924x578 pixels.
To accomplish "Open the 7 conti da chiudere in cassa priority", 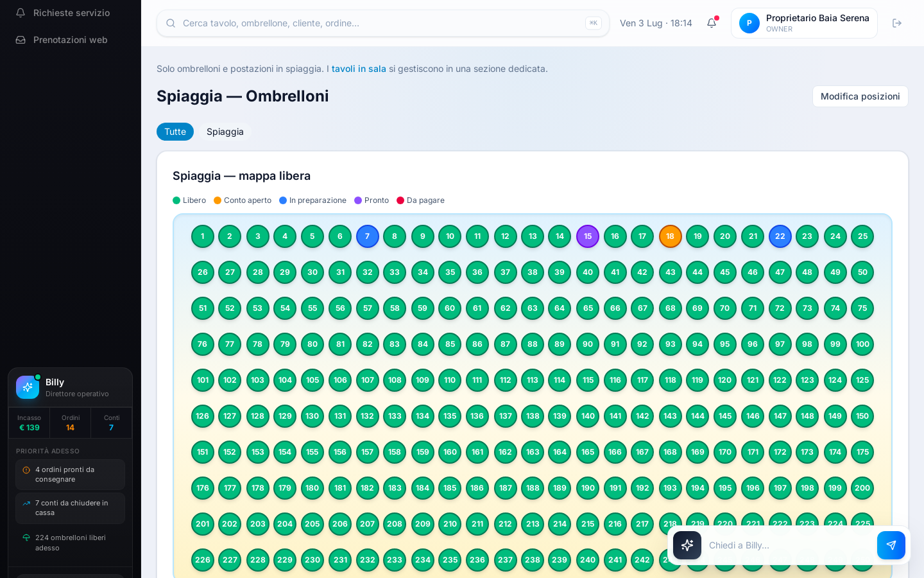I will [x=71, y=508].
